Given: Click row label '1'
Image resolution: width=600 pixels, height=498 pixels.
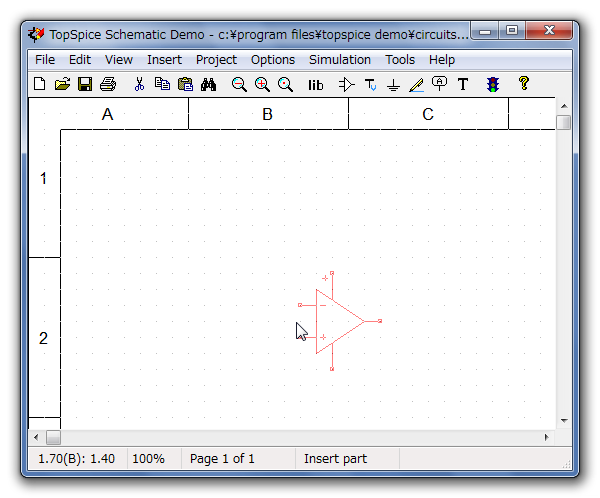Looking at the screenshot, I should [43, 178].
